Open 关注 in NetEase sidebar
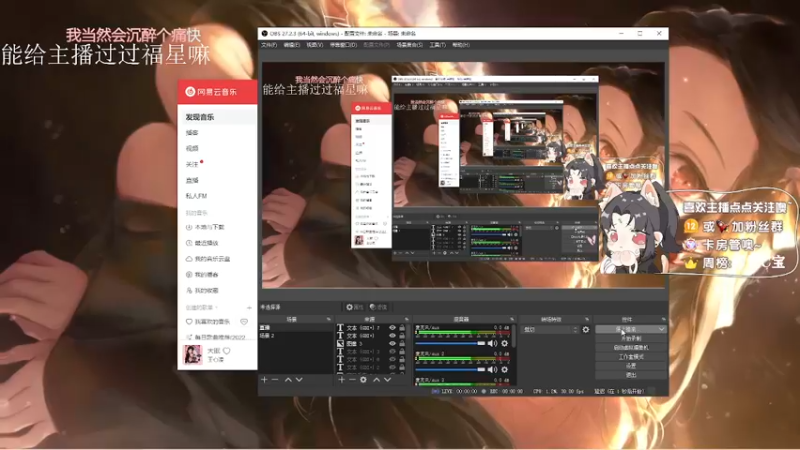Viewport: 800px width, 450px height. 192,164
